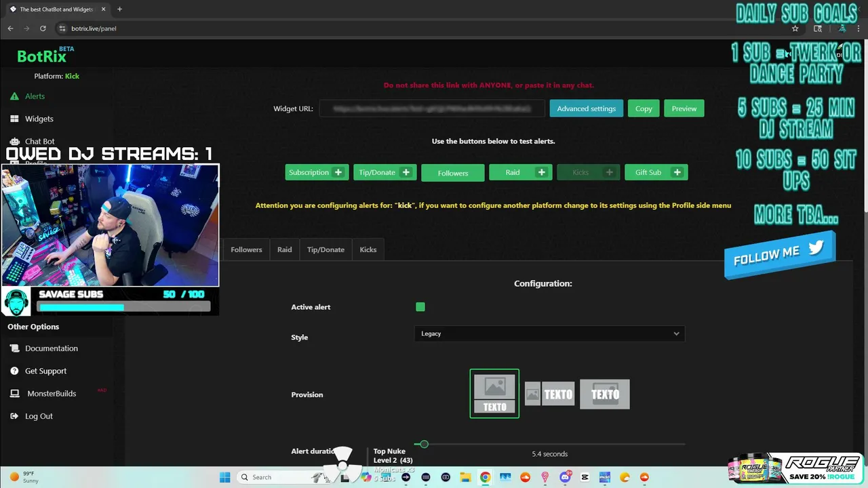Open Advanced settings
Viewport: 868px width, 488px height.
coord(587,108)
